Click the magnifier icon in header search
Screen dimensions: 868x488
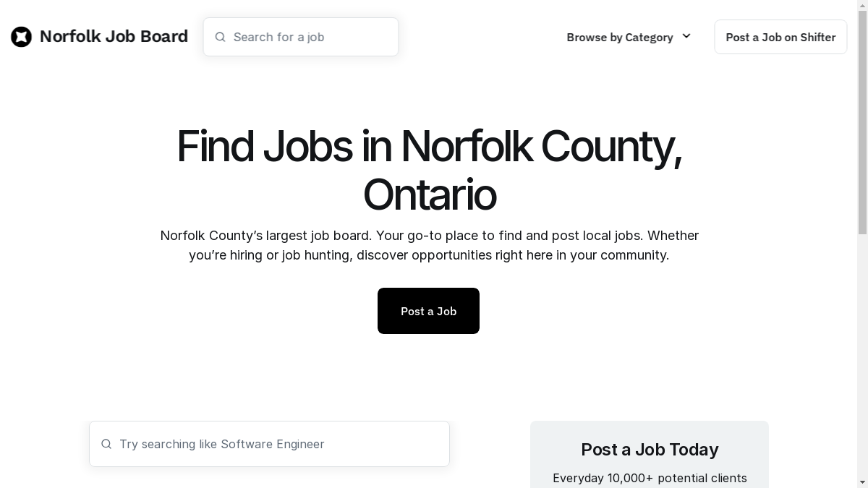tap(221, 37)
